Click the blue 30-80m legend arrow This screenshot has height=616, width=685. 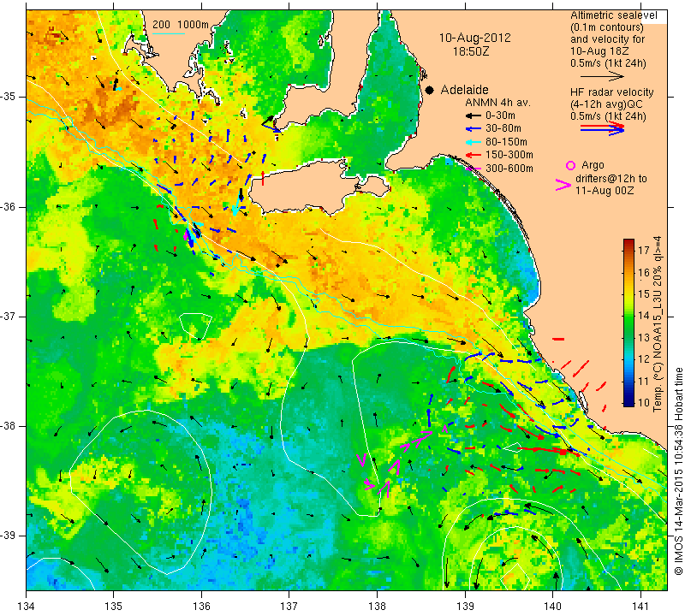click(x=473, y=129)
